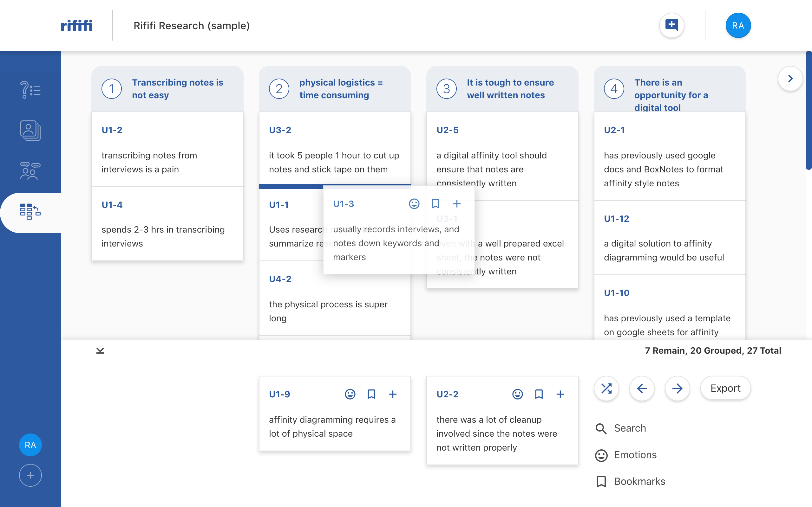812x507 pixels.
Task: Toggle emotion smiley on note U2-2
Action: (517, 394)
